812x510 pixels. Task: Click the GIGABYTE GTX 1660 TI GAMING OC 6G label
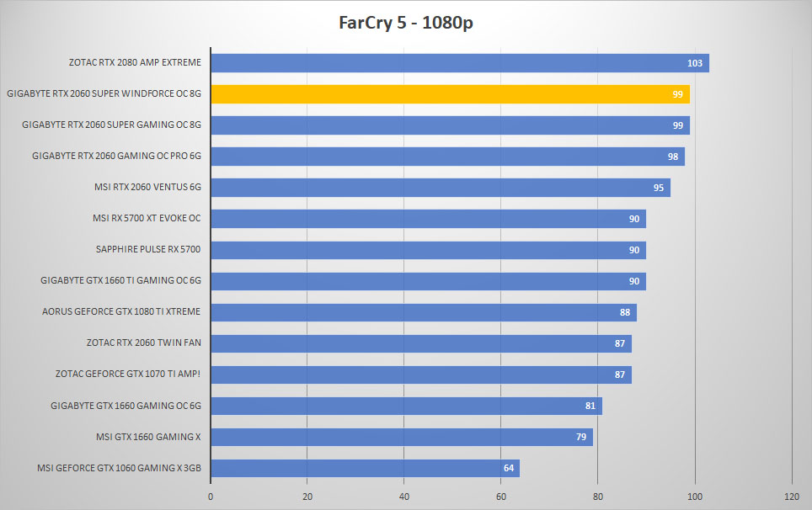click(x=120, y=280)
